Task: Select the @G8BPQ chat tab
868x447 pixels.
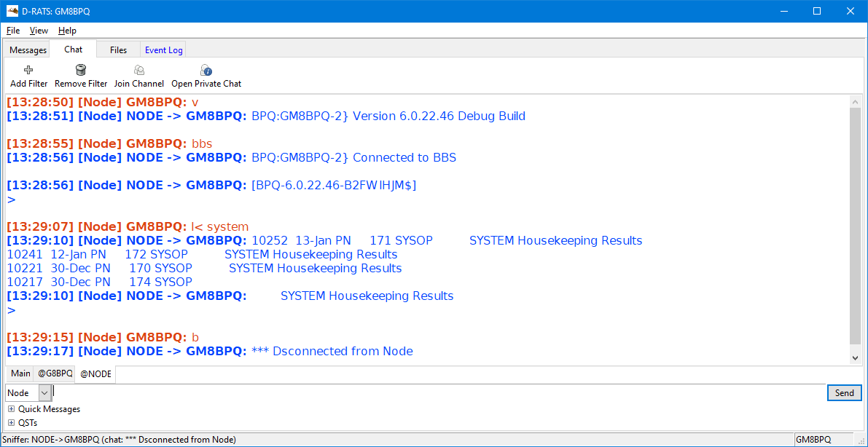Action: coord(55,373)
